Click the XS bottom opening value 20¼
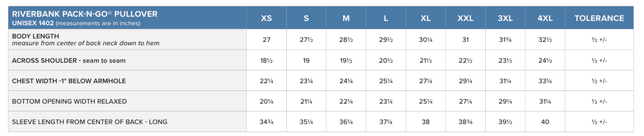Image resolution: width=644 pixels, height=136 pixels. pos(267,102)
